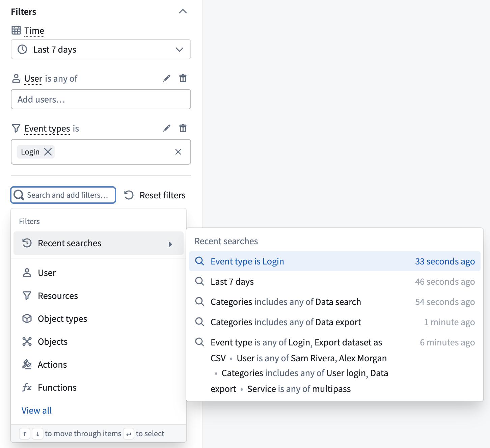Screen dimensions: 490x448
Task: Click the funnel icon beside Resources
Action: point(27,296)
